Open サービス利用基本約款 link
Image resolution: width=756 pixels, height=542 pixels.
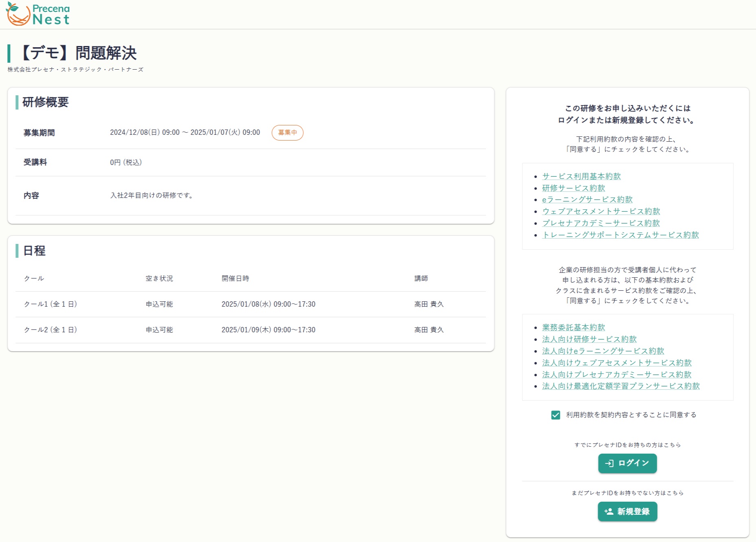pyautogui.click(x=581, y=176)
